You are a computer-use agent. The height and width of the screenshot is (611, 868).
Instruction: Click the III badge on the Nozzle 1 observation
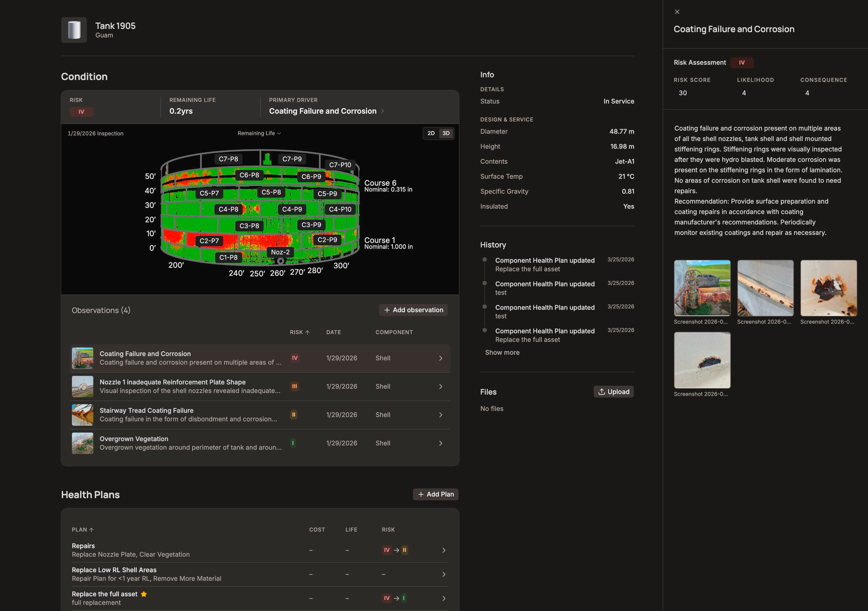coord(295,386)
